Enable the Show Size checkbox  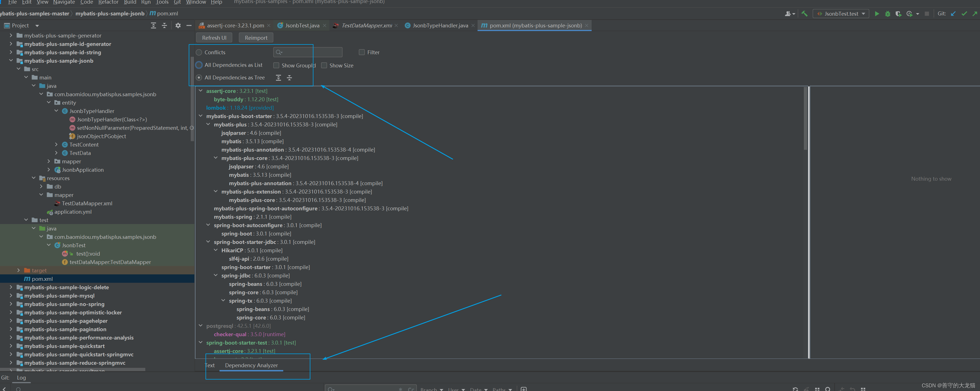pyautogui.click(x=324, y=65)
